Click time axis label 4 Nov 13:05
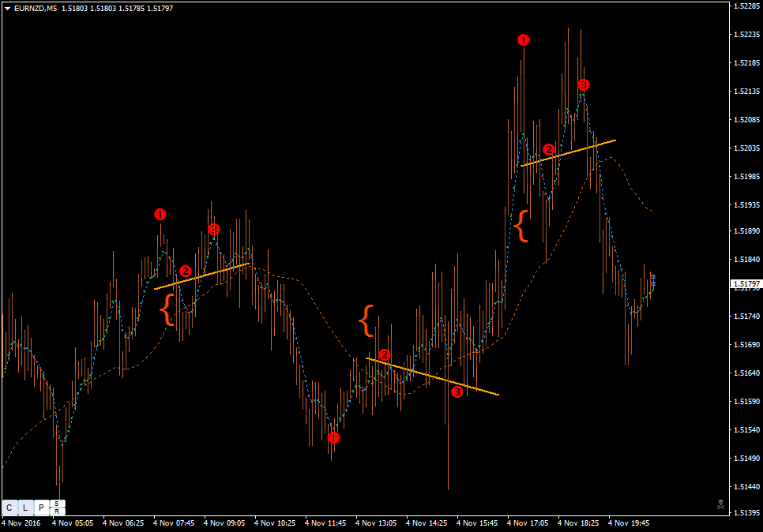The height and width of the screenshot is (532, 763). coord(376,523)
